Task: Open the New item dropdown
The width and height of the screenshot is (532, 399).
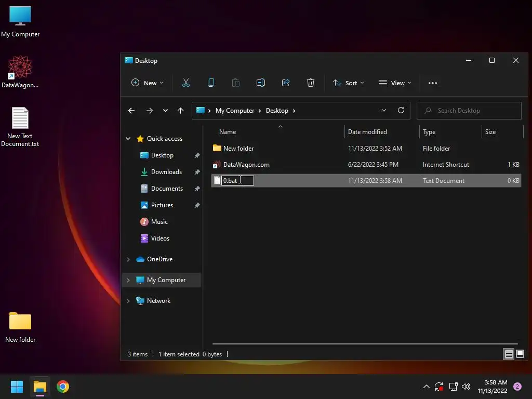Action: point(147,83)
